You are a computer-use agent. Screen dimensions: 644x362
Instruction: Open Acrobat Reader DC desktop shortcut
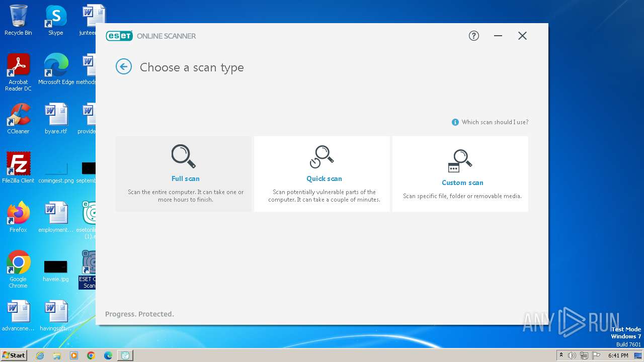click(18, 72)
